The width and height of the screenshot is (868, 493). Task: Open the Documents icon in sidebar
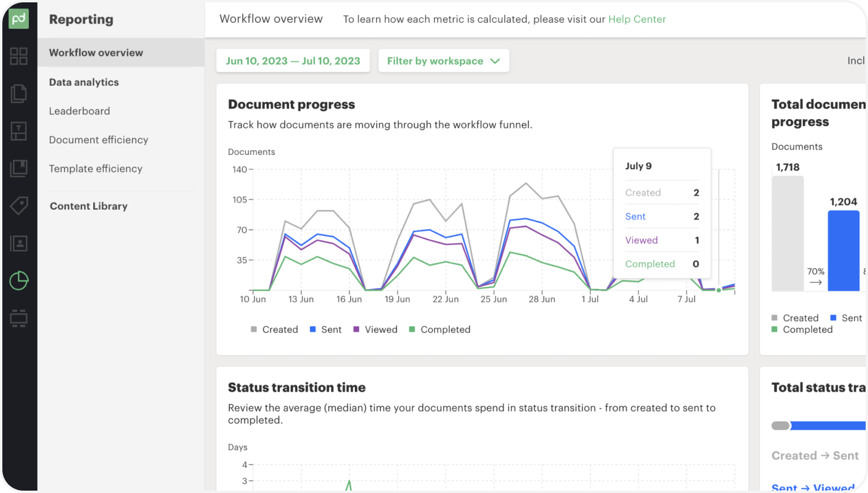(19, 93)
